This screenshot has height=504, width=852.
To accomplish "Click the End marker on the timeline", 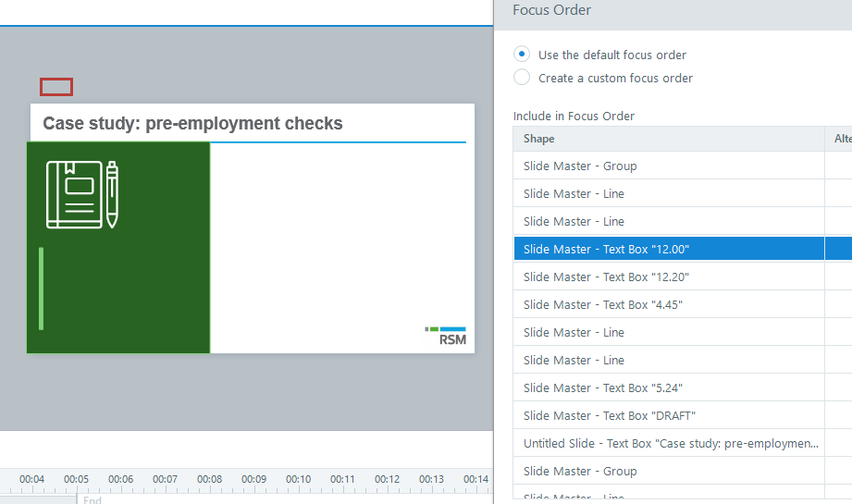I will pyautogui.click(x=92, y=499).
